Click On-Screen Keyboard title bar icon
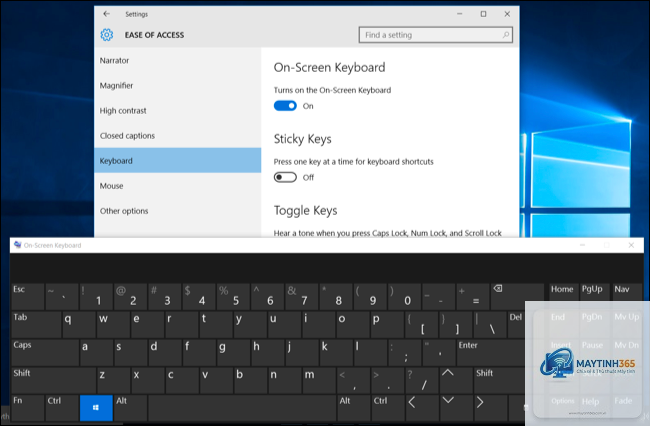Screen dimensions: 650x426 pos(17,245)
